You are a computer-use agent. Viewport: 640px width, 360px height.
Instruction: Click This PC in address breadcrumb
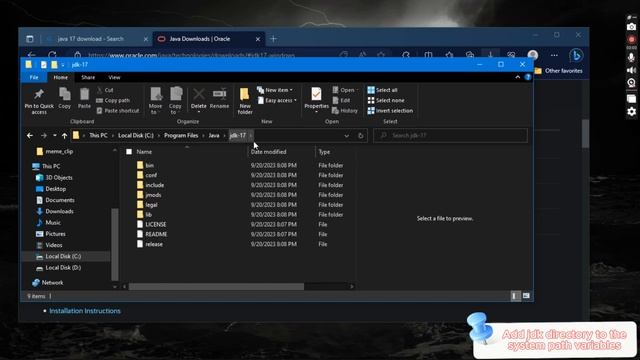[x=98, y=136]
